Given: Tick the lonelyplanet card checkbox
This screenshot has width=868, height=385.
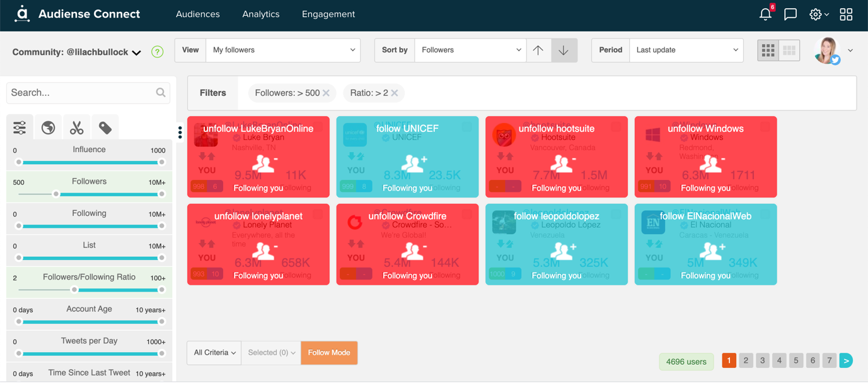Looking at the screenshot, I should (318, 215).
